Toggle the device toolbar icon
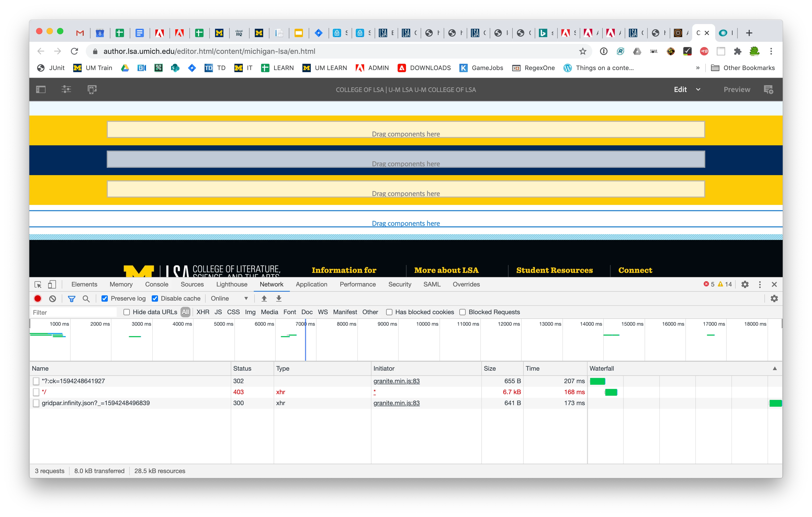 pos(52,284)
